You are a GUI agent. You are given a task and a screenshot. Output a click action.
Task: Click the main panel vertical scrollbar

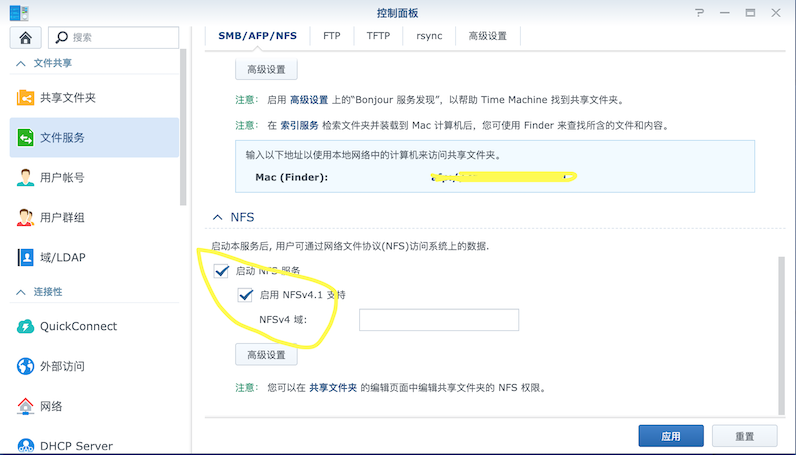(781, 336)
